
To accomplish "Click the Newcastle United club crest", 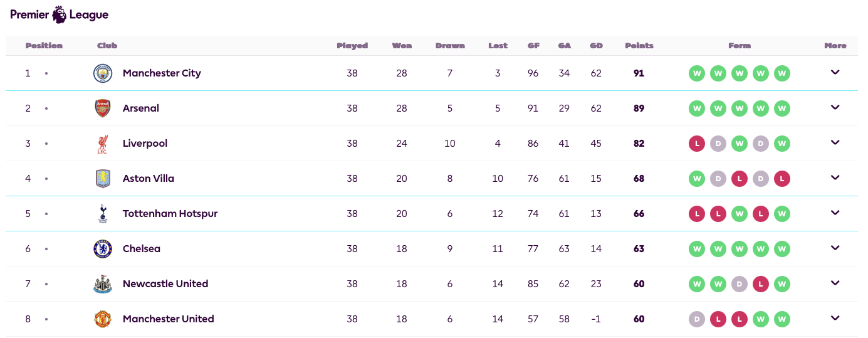I will pos(102,284).
